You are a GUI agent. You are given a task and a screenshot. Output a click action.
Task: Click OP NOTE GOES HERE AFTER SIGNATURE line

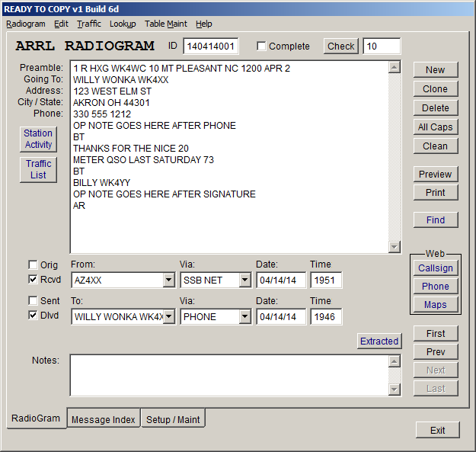click(165, 194)
